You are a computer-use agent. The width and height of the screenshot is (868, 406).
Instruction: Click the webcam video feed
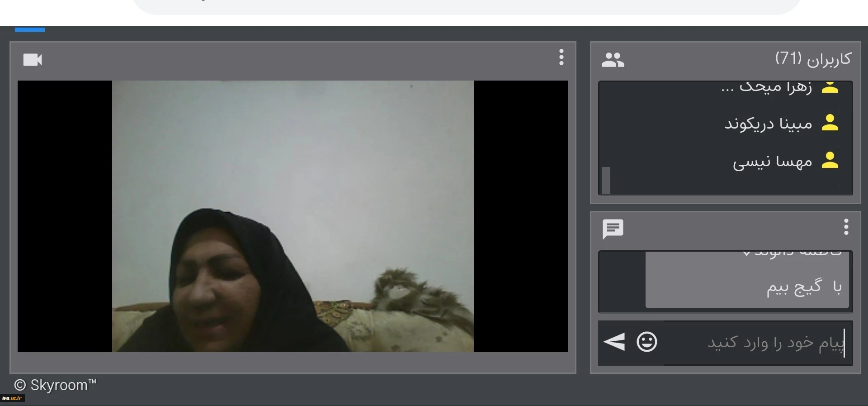click(292, 216)
